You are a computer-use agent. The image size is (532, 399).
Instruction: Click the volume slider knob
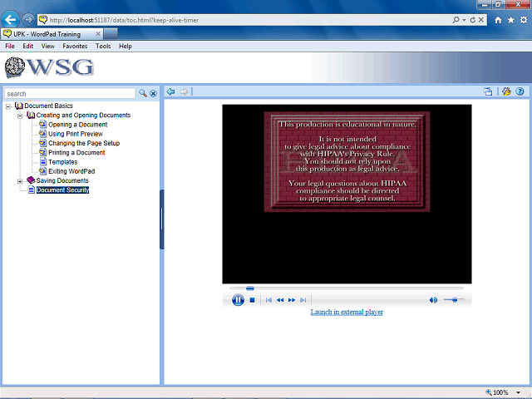pos(455,299)
